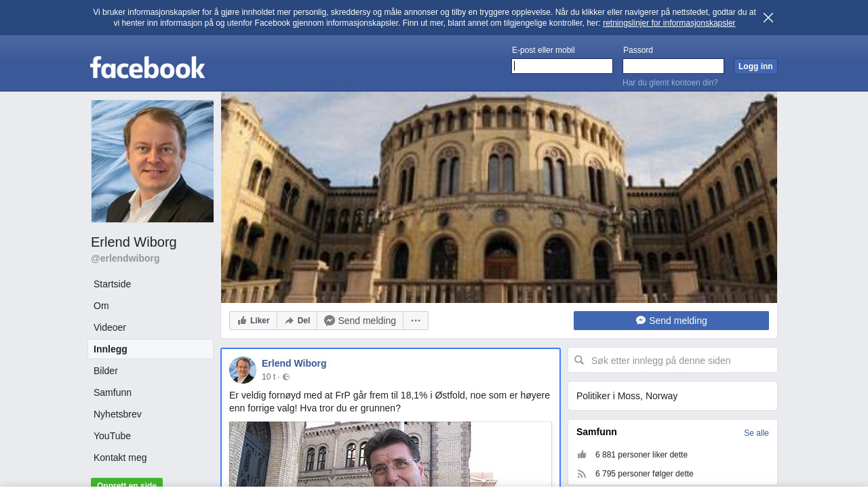Click Politiker i Moss, Norway text

click(x=627, y=396)
